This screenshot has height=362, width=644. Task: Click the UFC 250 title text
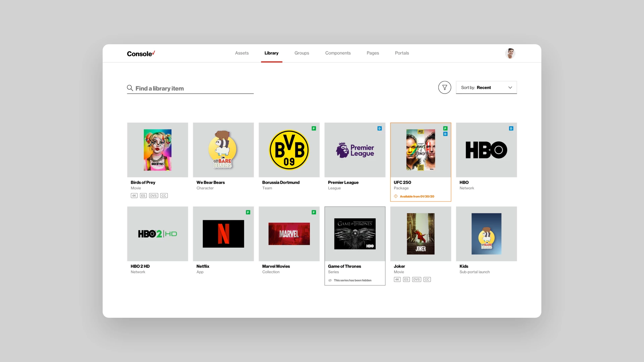coord(402,182)
